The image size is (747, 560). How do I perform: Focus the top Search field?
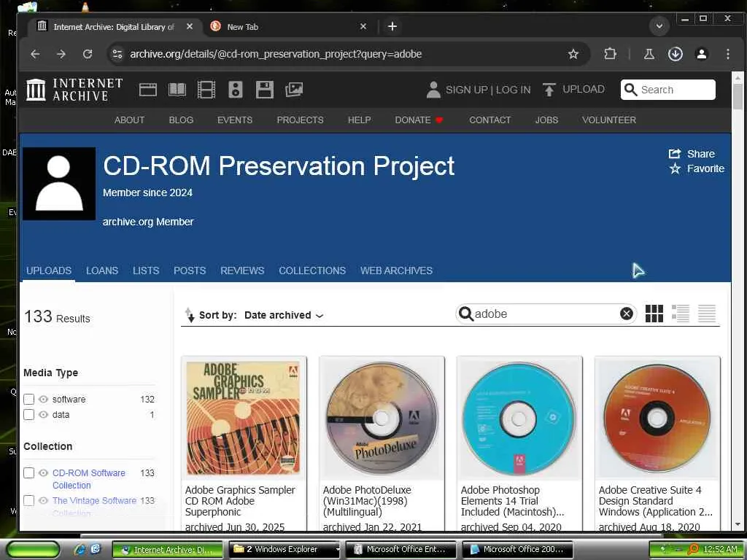point(668,90)
